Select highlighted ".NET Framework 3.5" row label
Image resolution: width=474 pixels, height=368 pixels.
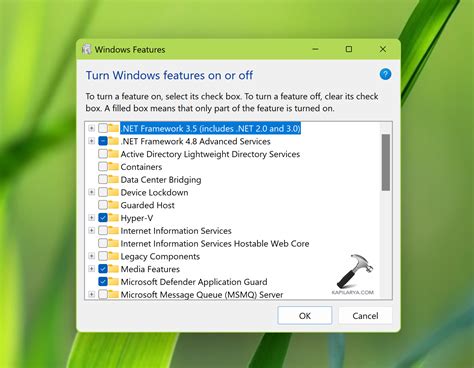(210, 128)
